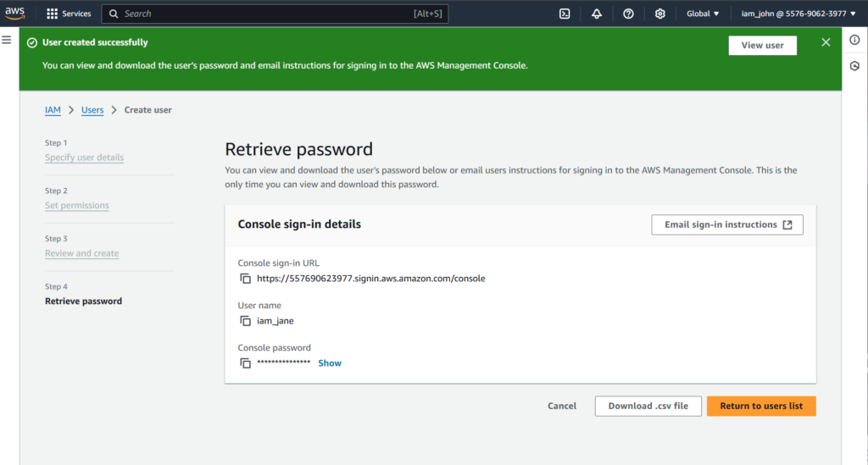Screen dimensions: 868x465
Task: Open the settings gear icon
Action: click(660, 14)
